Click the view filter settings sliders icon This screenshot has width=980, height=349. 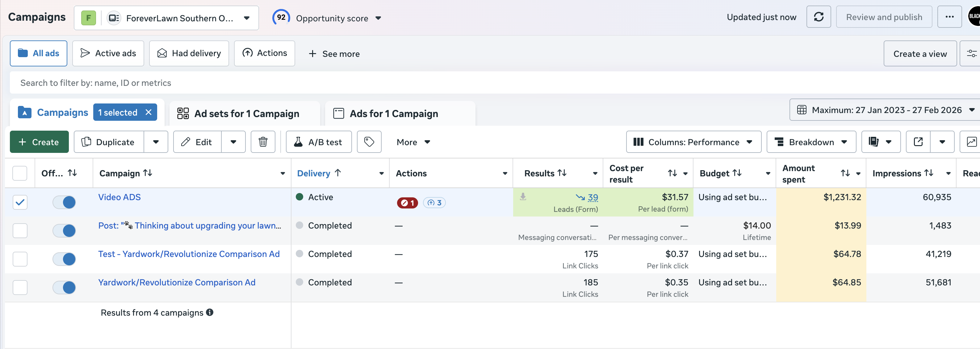[971, 54]
